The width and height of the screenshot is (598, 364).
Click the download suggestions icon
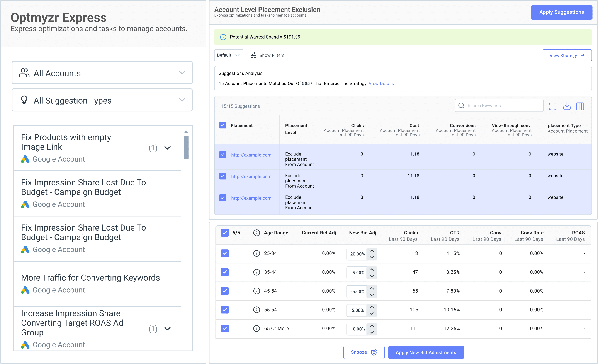pyautogui.click(x=567, y=106)
